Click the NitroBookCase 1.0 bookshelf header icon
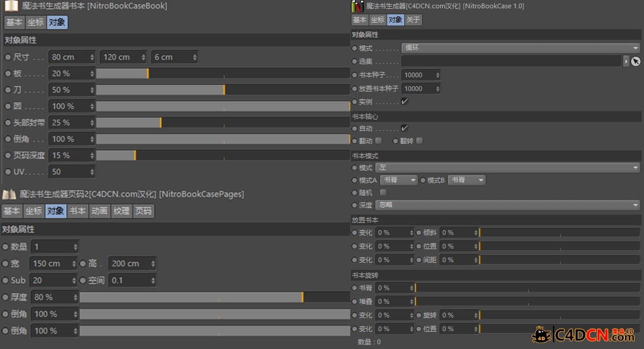644x349 pixels. pyautogui.click(x=357, y=6)
